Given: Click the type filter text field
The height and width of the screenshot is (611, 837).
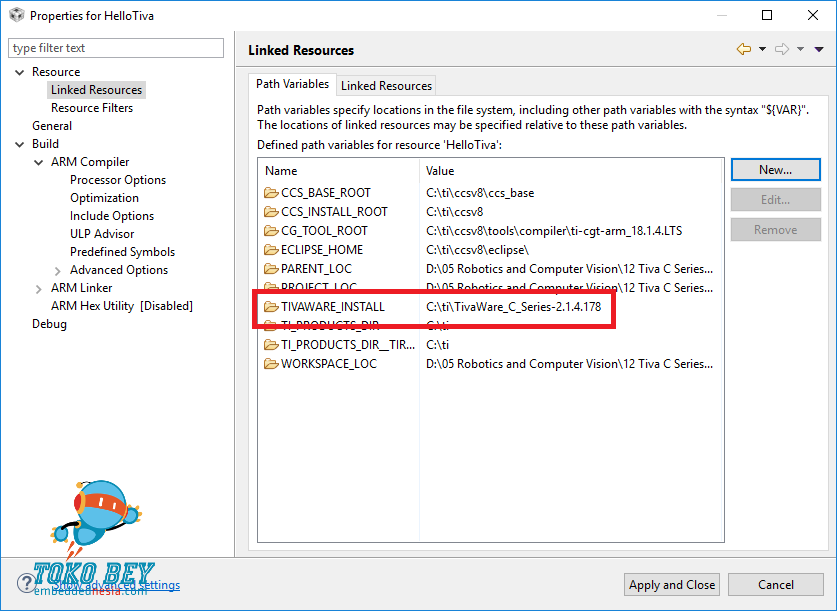Looking at the screenshot, I should 116,48.
